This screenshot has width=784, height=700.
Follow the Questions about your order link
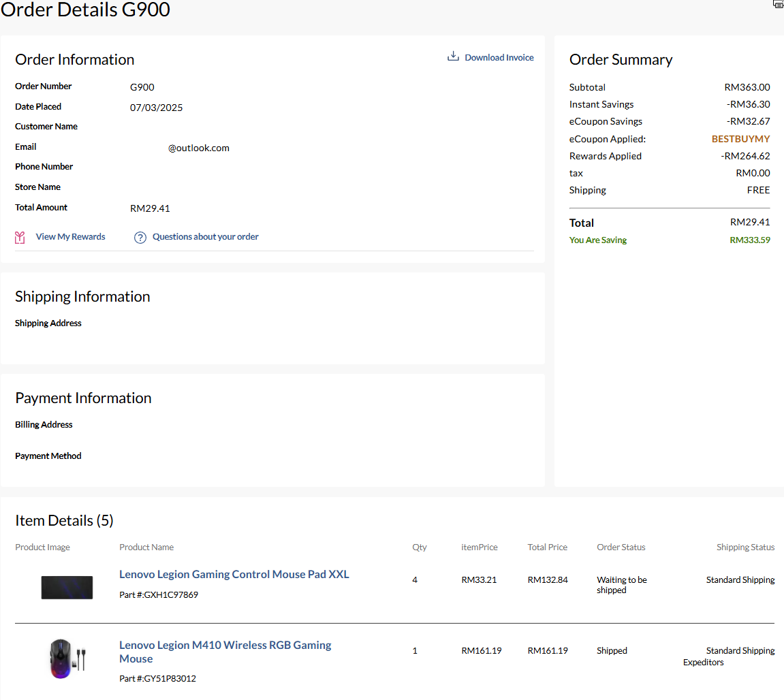205,237
